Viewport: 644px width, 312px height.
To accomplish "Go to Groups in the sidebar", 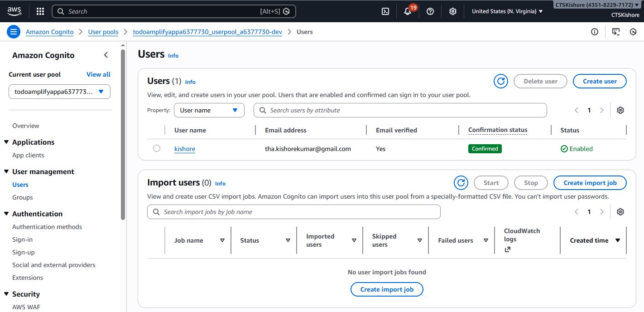I will point(23,197).
